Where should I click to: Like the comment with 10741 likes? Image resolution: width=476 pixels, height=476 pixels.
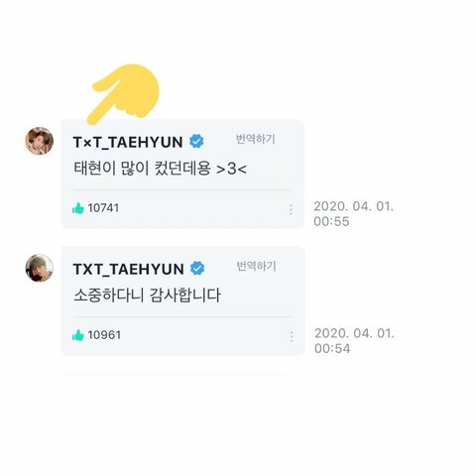coord(78,208)
